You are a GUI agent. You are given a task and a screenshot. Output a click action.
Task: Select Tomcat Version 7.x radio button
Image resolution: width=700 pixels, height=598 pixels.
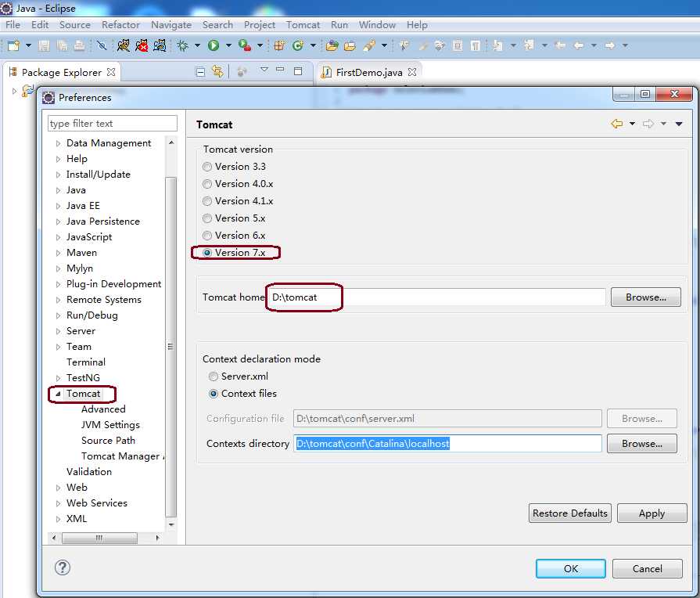coord(207,253)
